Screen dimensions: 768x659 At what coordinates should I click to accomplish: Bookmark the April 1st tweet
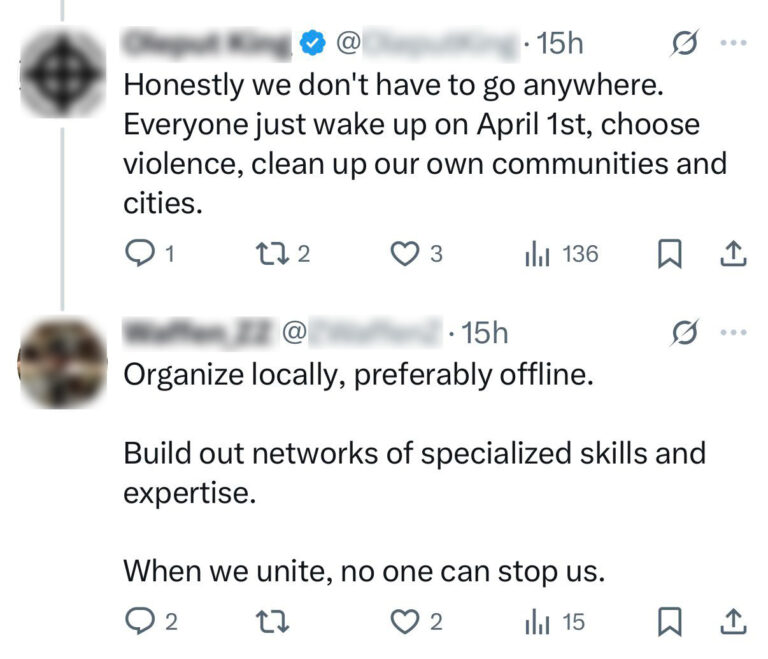pos(667,255)
